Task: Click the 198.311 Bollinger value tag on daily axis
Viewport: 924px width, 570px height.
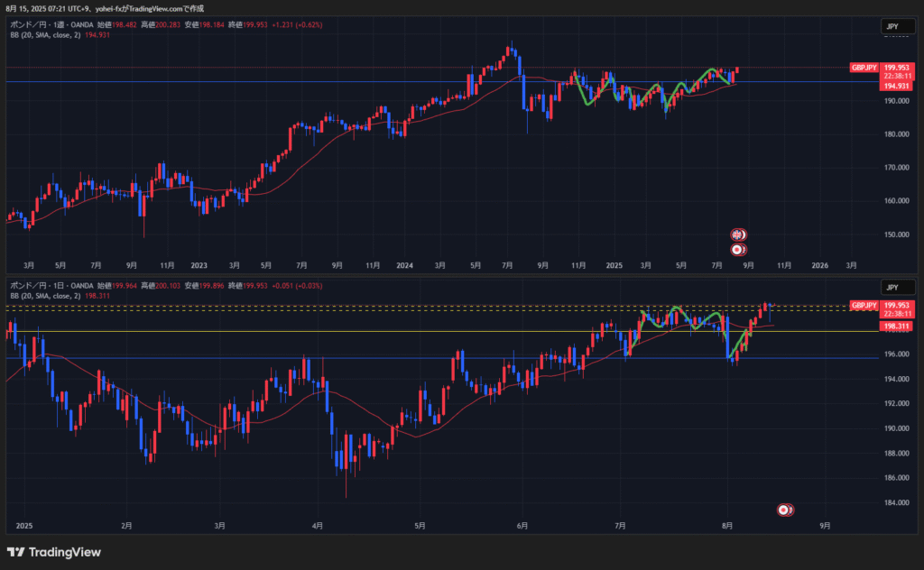Action: tap(898, 326)
